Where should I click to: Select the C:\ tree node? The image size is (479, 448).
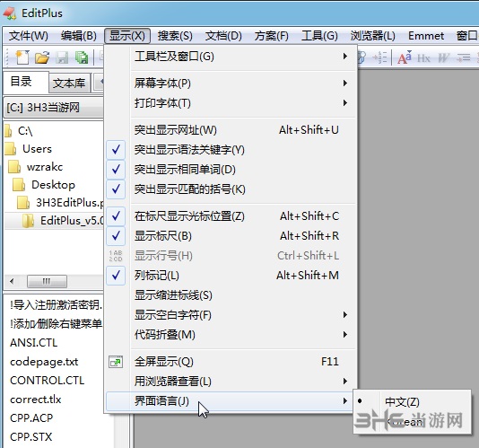(x=25, y=131)
